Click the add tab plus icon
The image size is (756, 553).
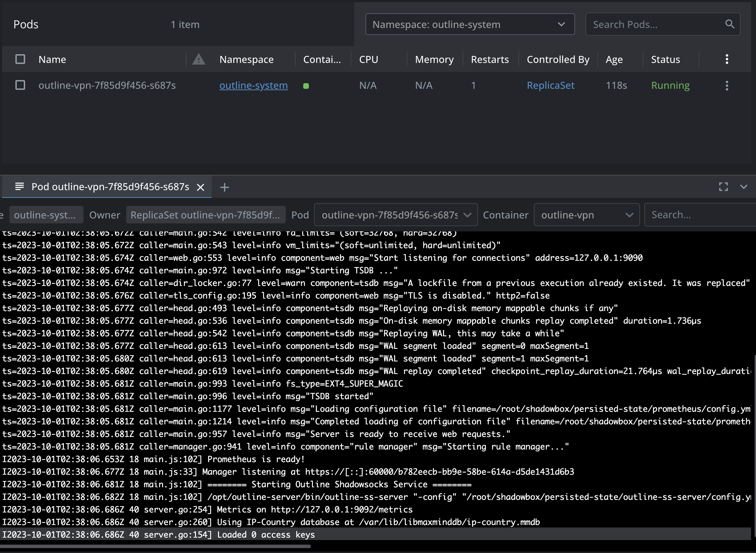click(x=225, y=187)
